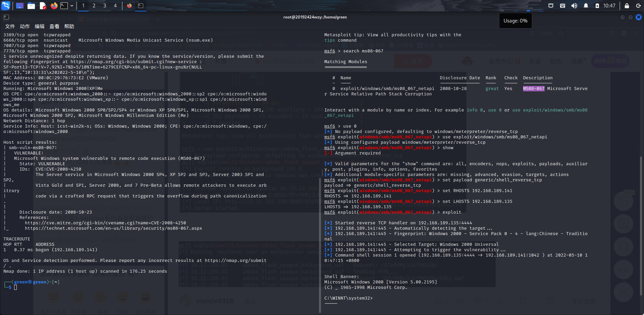Screen dimensions: 644x315
Task: Click 'set payload generic/shell_reverse_tcp' command
Action: coord(492,180)
